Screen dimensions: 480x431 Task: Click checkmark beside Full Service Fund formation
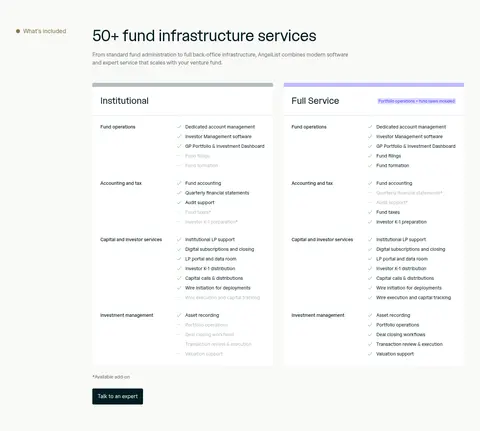pos(370,166)
